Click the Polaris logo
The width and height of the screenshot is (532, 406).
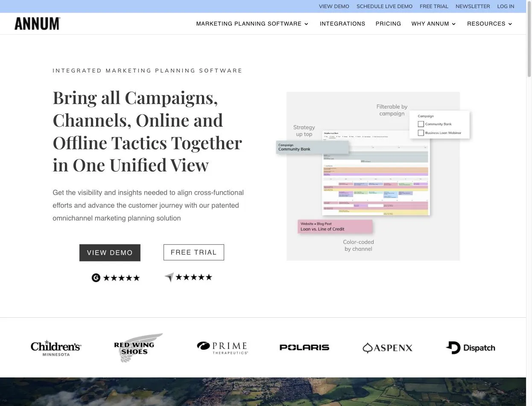click(x=304, y=348)
